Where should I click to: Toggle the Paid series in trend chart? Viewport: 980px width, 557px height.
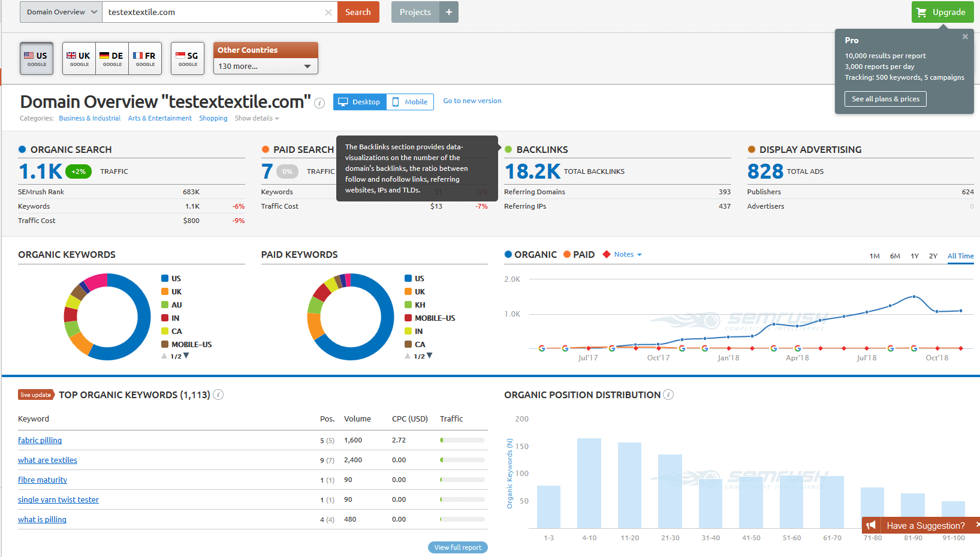pos(579,254)
